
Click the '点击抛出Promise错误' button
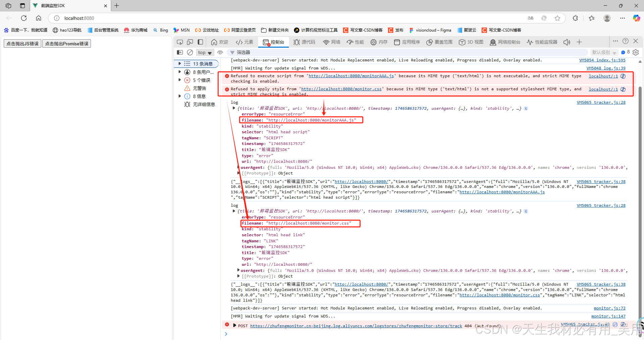tap(67, 44)
